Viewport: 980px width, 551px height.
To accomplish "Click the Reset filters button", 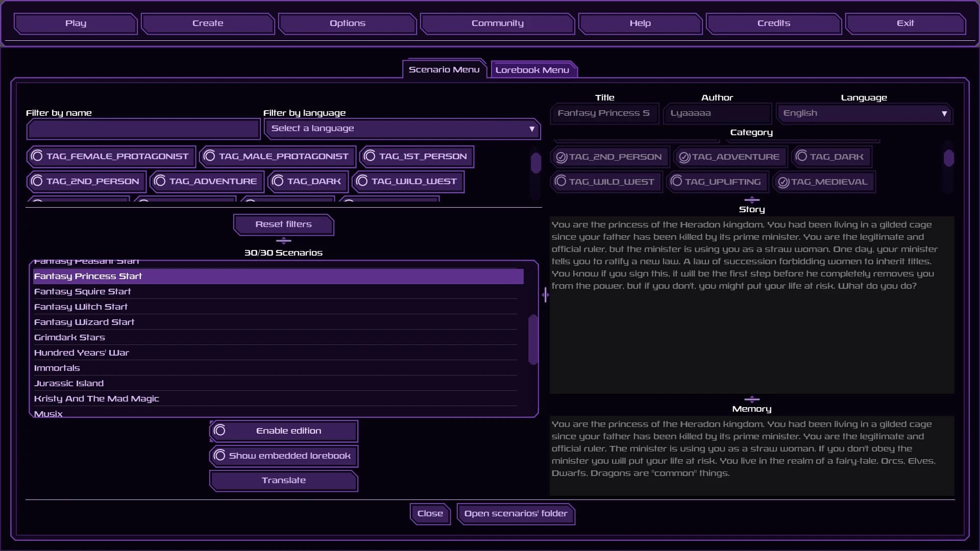I will [283, 224].
